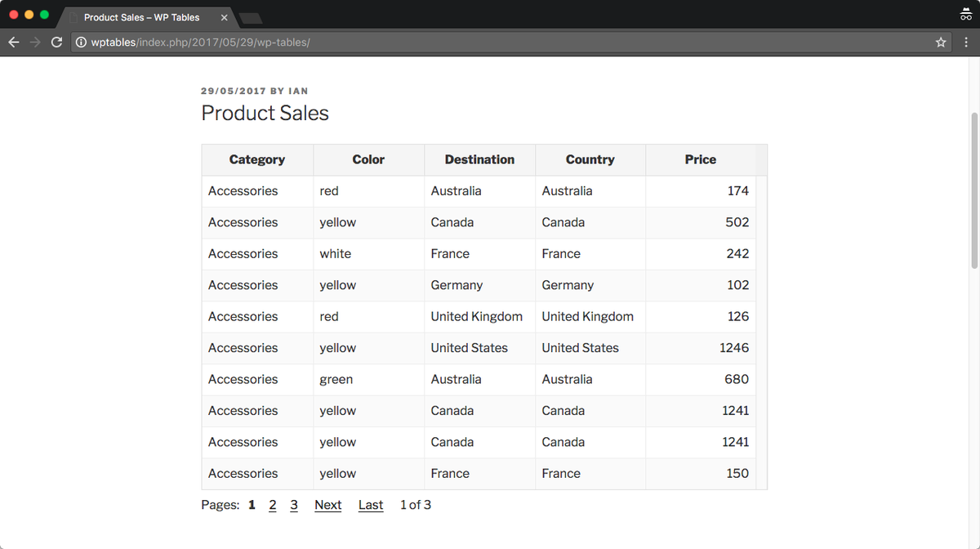The height and width of the screenshot is (549, 980).
Task: Bookmark this page with the star icon
Action: tap(941, 42)
